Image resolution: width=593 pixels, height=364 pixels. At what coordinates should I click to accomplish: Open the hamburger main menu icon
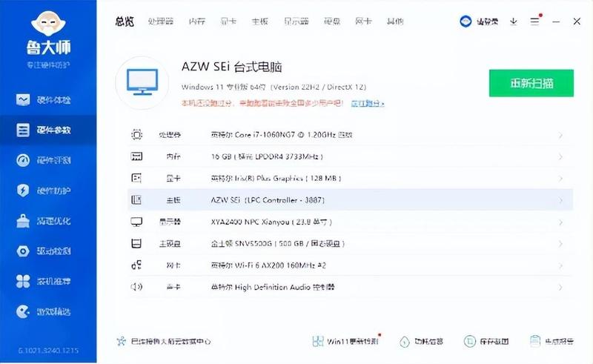(534, 21)
